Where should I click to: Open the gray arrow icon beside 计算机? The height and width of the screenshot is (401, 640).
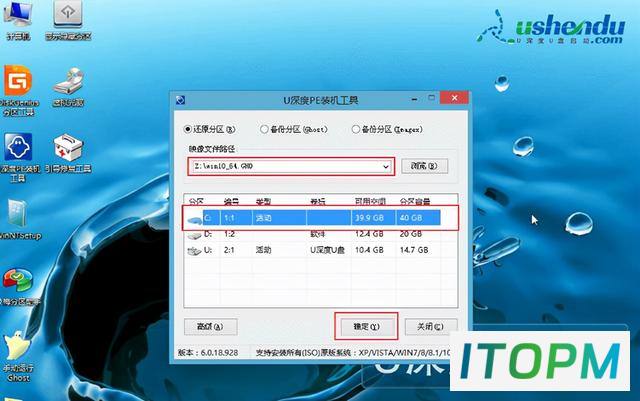tap(68, 20)
